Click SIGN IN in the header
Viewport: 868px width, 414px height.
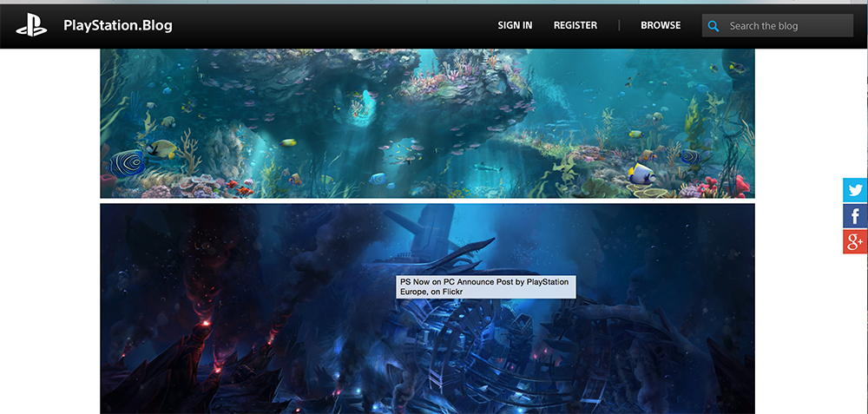tap(515, 25)
